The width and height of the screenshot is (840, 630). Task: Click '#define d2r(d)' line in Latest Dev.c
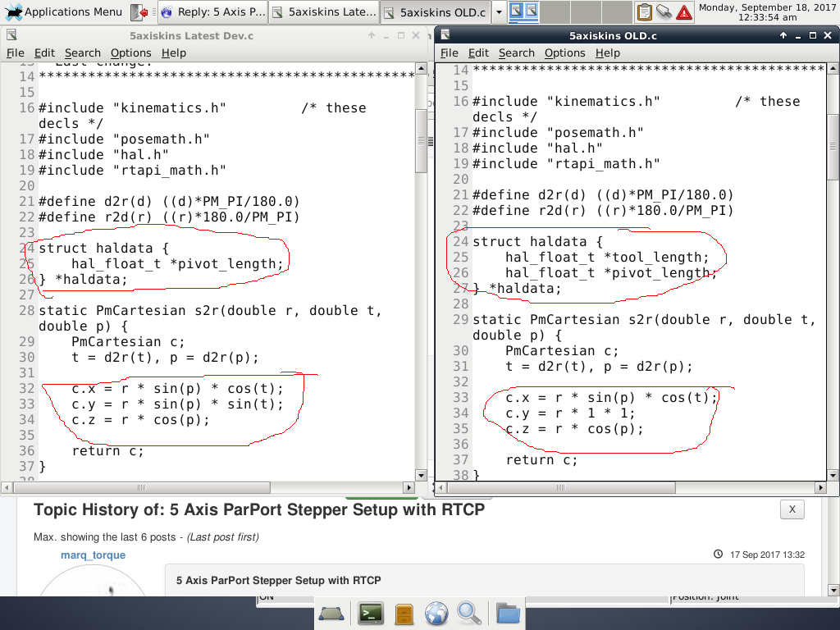click(169, 202)
